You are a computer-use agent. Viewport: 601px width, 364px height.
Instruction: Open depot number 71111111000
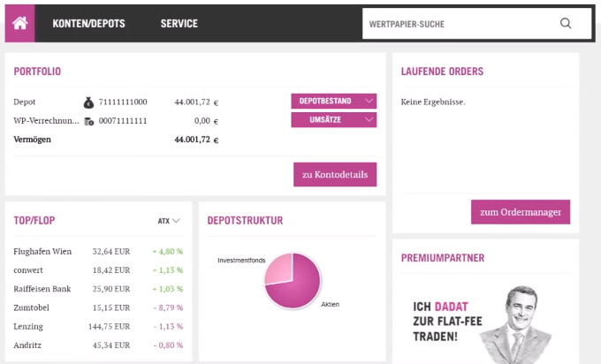click(123, 102)
